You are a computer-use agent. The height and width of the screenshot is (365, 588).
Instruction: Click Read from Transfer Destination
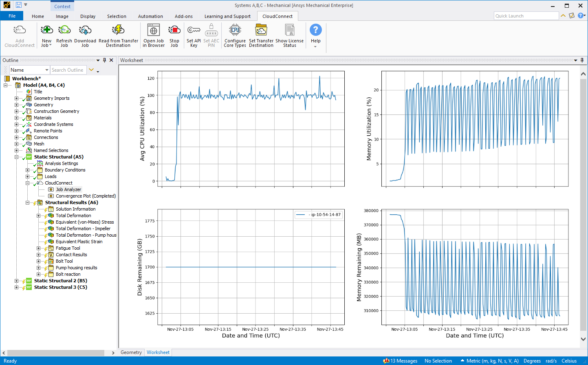(x=118, y=36)
